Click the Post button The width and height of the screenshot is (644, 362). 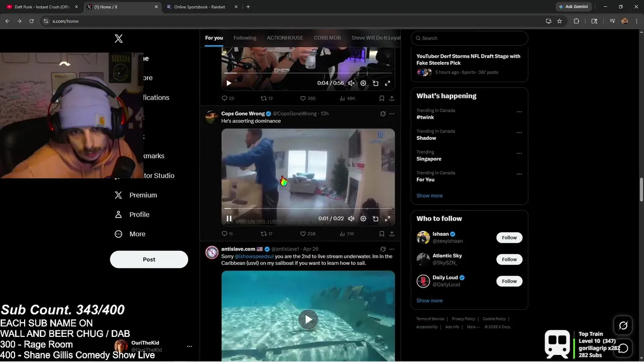click(149, 259)
